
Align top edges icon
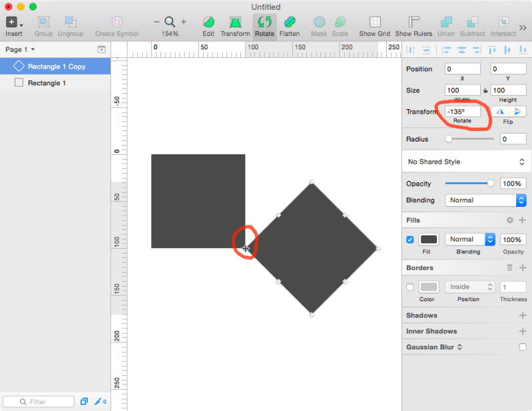tap(492, 50)
